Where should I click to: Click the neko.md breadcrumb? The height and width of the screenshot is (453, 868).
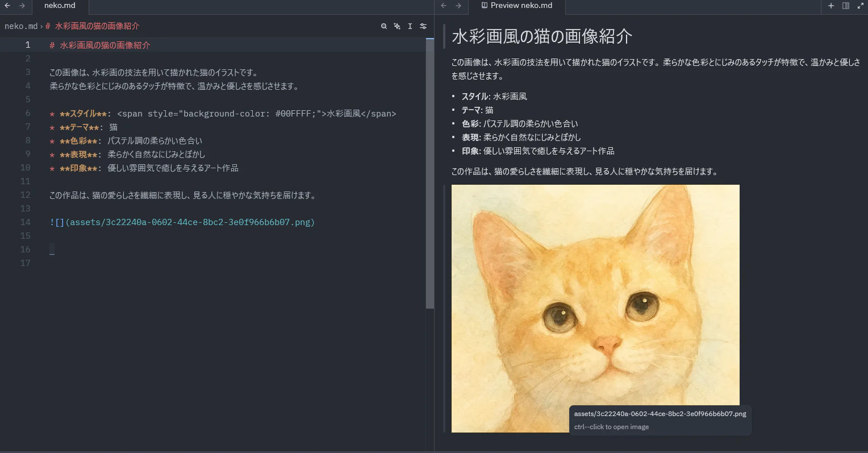point(21,26)
